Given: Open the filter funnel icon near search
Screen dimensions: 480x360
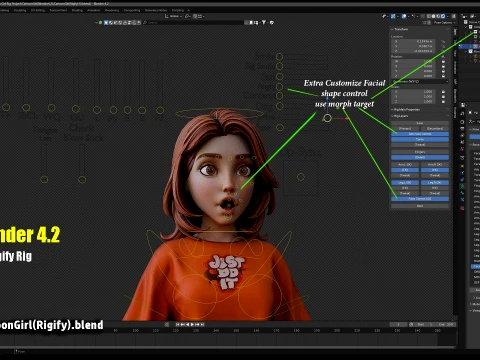Looking at the screenshot, I should coord(264,22).
